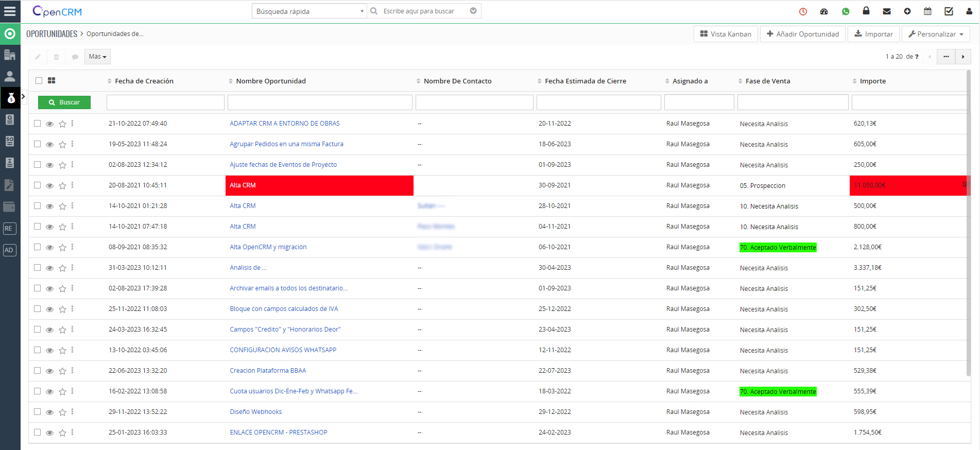
Task: Click the Importar button
Action: (873, 34)
